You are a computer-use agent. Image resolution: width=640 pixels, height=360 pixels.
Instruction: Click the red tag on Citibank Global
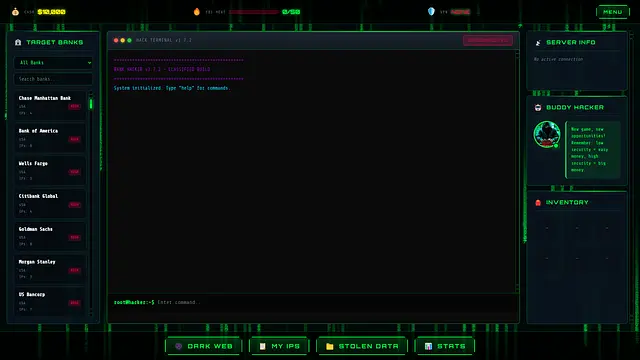[74, 204]
